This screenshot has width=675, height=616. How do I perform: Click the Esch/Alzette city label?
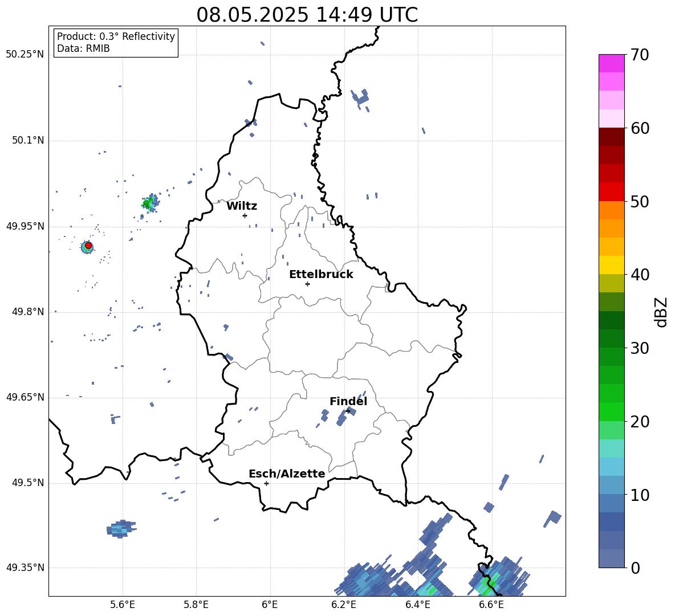point(287,474)
